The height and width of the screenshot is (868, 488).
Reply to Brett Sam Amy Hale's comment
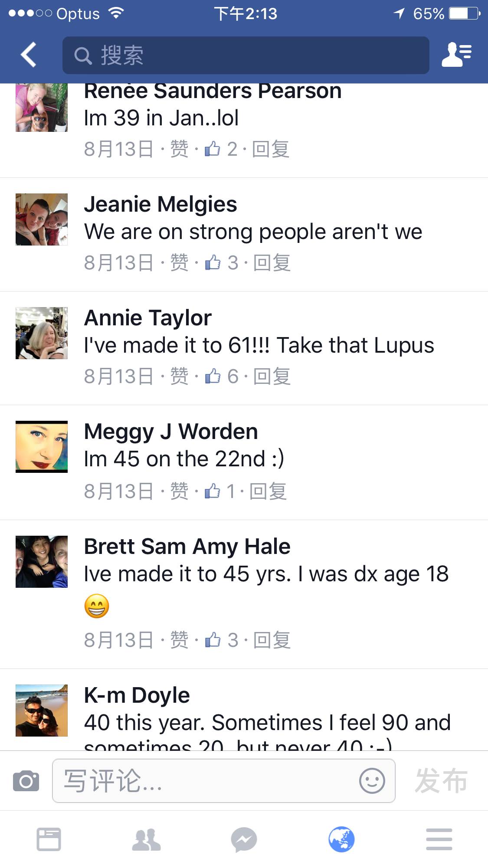[272, 640]
